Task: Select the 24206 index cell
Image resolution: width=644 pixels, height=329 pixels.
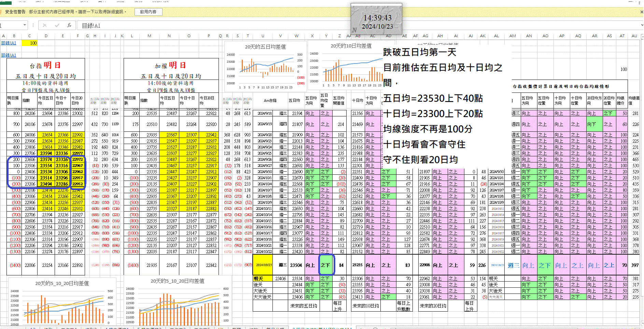Action: [x=30, y=113]
